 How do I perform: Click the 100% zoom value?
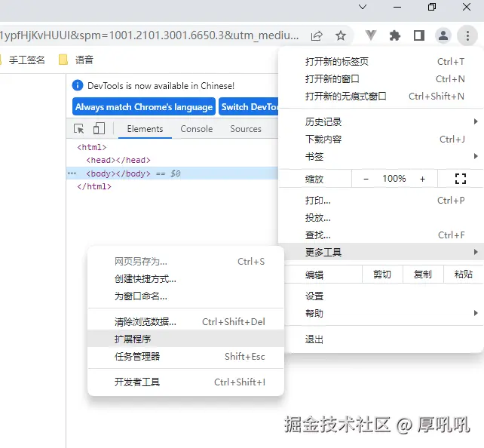point(394,179)
